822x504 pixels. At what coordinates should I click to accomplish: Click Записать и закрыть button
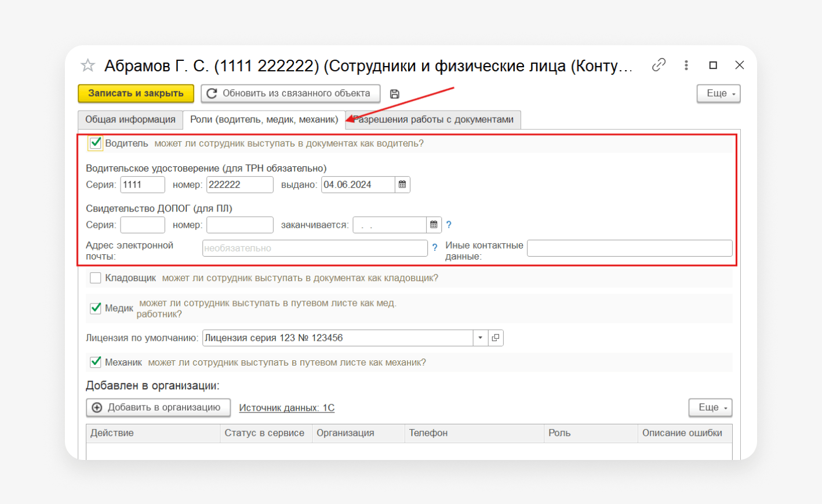tap(136, 93)
